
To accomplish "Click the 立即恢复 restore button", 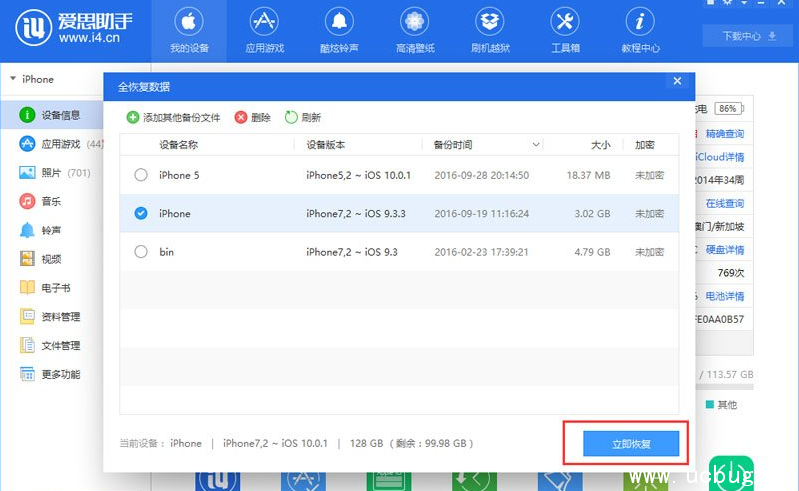I will coord(631,443).
